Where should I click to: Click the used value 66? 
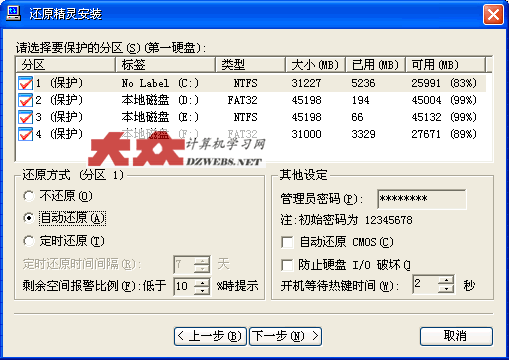pyautogui.click(x=357, y=117)
